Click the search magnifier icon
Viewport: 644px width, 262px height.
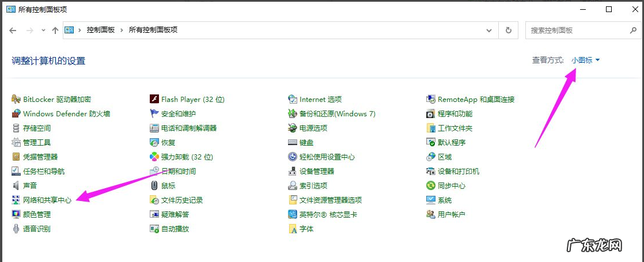tap(632, 31)
